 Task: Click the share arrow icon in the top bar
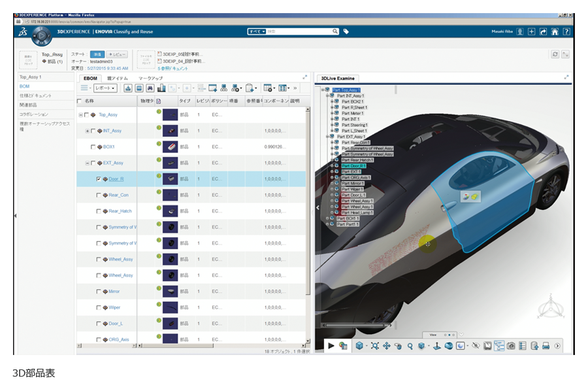pos(543,32)
